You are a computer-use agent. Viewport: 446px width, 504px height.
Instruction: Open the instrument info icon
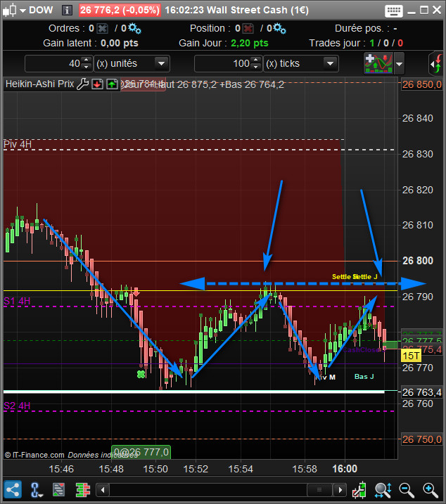click(67, 10)
